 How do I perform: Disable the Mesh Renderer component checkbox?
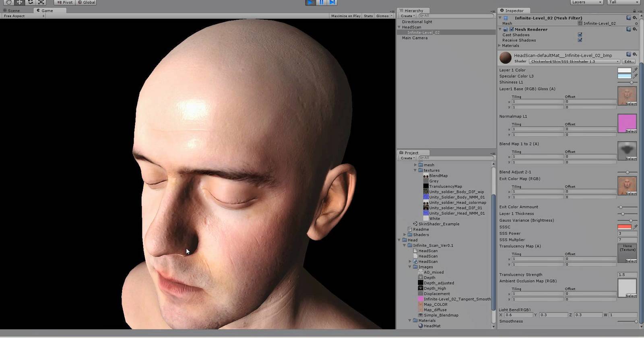tap(512, 29)
